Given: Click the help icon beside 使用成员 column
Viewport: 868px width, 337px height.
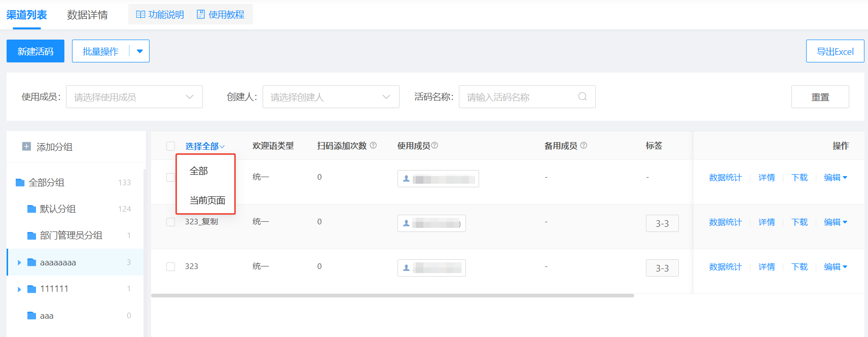Looking at the screenshot, I should [435, 146].
